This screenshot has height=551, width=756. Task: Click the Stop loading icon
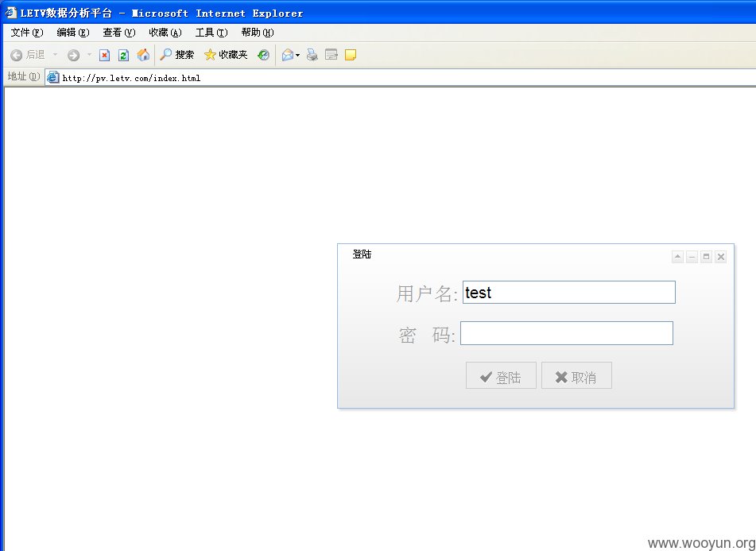tap(104, 55)
